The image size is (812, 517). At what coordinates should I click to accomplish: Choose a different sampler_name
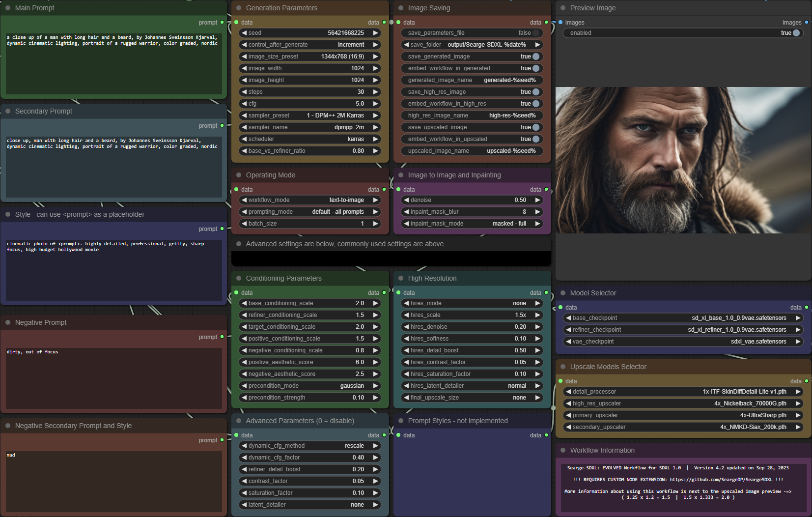coord(310,127)
